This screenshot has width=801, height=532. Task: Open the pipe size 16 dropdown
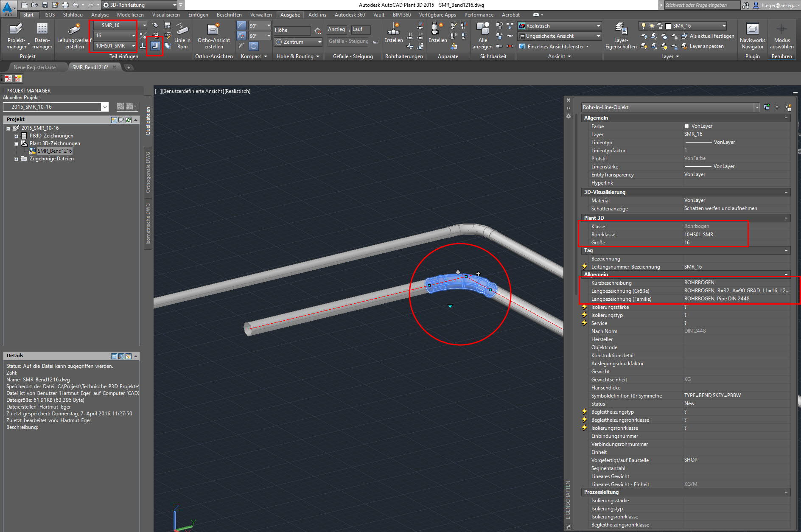point(133,36)
